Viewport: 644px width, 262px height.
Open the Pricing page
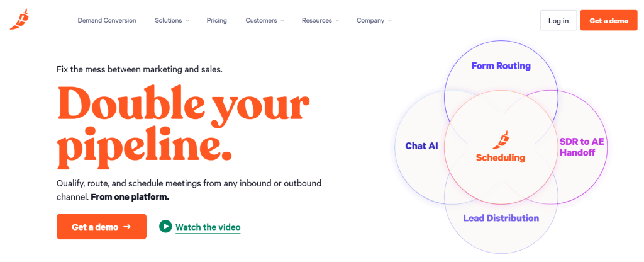click(x=216, y=20)
